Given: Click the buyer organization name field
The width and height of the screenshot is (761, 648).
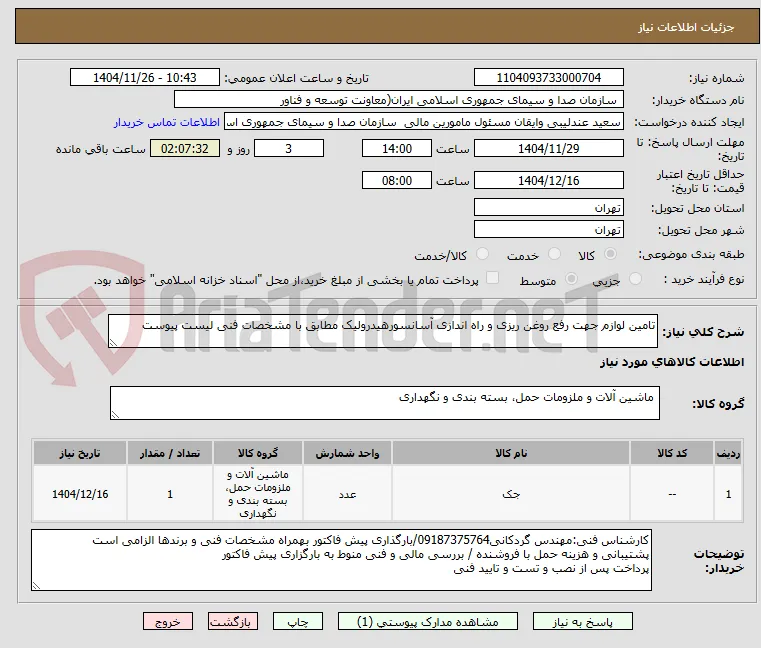Looking at the screenshot, I should pos(398,100).
